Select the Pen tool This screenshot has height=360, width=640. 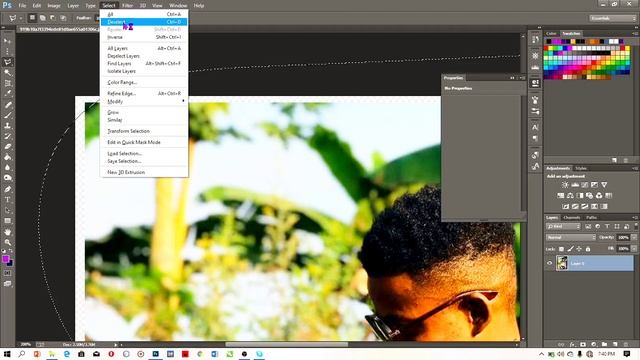point(7,189)
